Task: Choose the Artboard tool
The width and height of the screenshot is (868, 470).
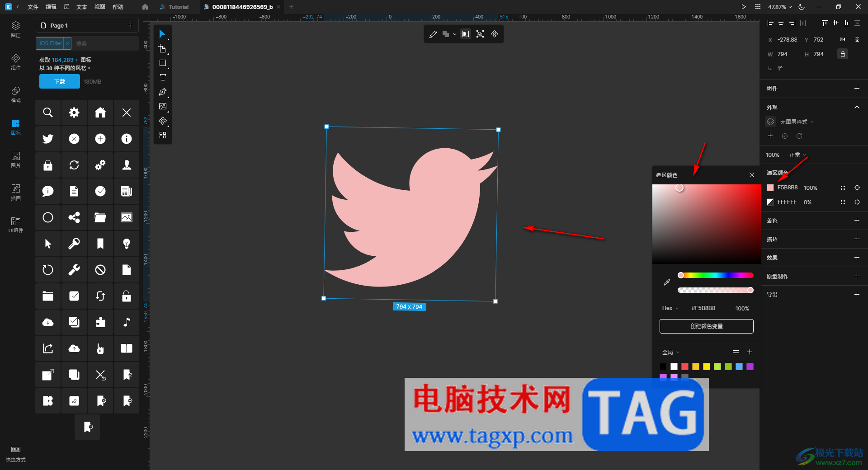Action: pyautogui.click(x=162, y=49)
